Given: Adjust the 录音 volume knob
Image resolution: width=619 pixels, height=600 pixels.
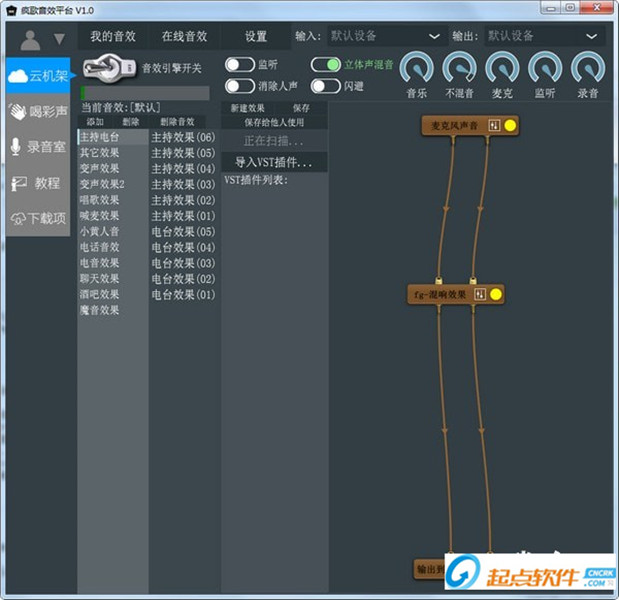Looking at the screenshot, I should click(x=588, y=68).
